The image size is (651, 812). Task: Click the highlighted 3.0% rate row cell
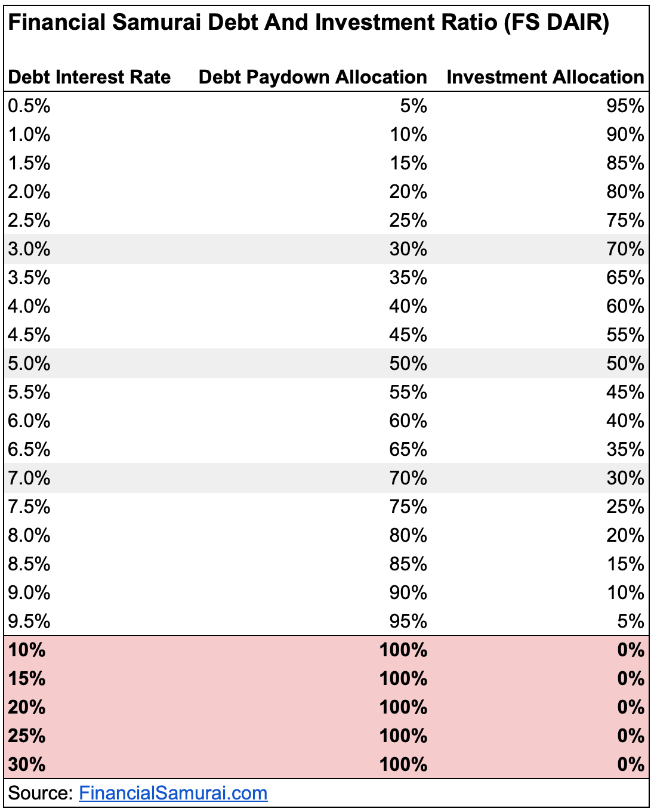coord(29,249)
